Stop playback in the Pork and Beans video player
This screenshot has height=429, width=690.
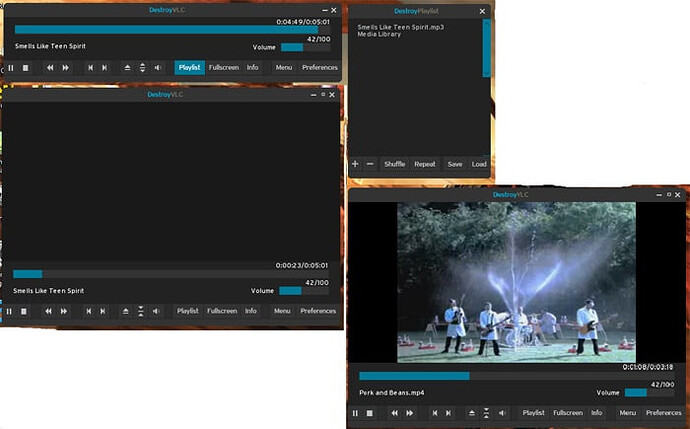click(x=369, y=412)
